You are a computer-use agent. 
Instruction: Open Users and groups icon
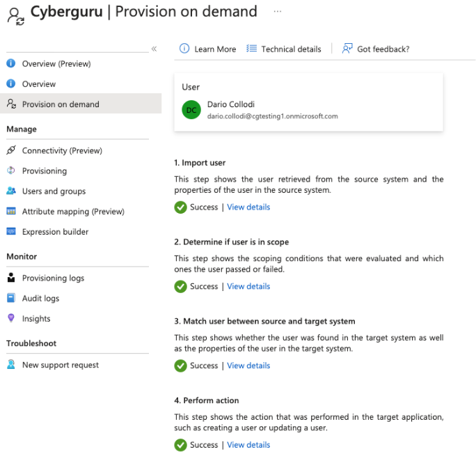[x=11, y=191]
